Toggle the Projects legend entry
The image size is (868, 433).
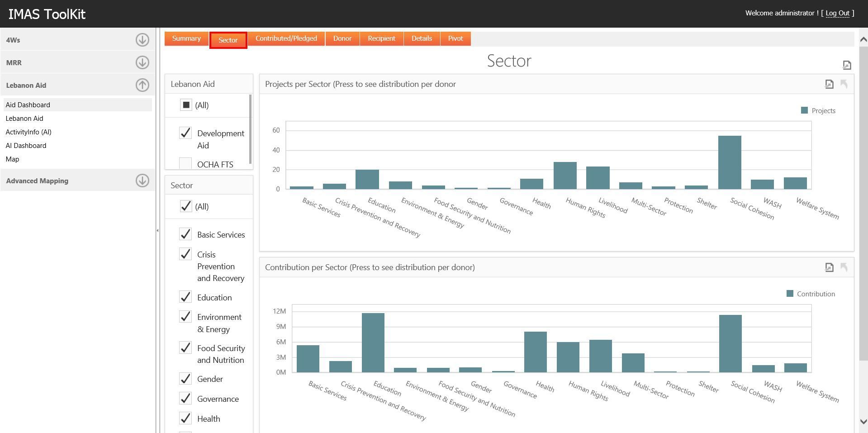pos(817,110)
